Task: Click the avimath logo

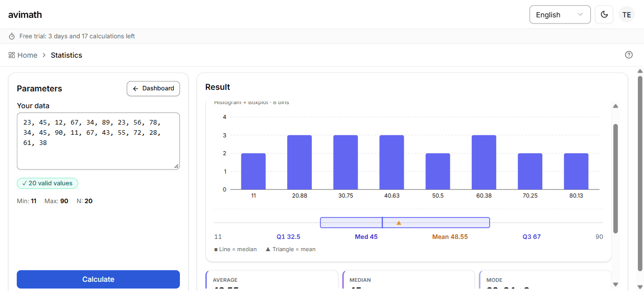Action: pos(25,15)
